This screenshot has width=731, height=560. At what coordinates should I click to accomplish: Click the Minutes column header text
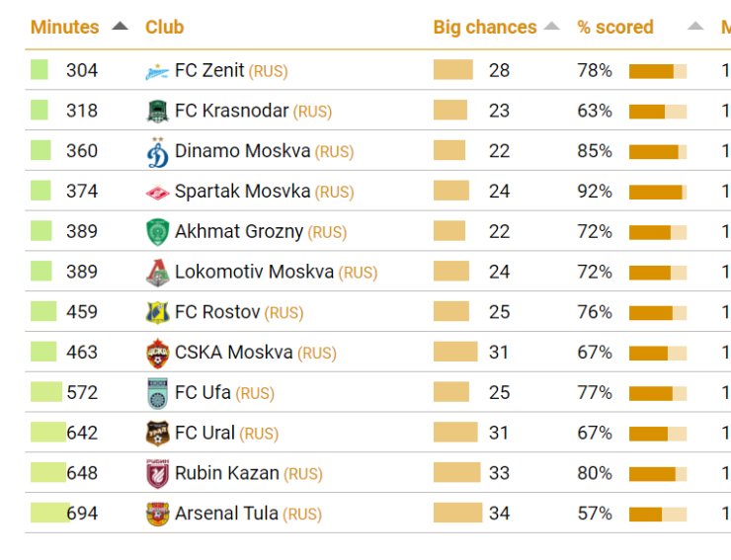65,27
